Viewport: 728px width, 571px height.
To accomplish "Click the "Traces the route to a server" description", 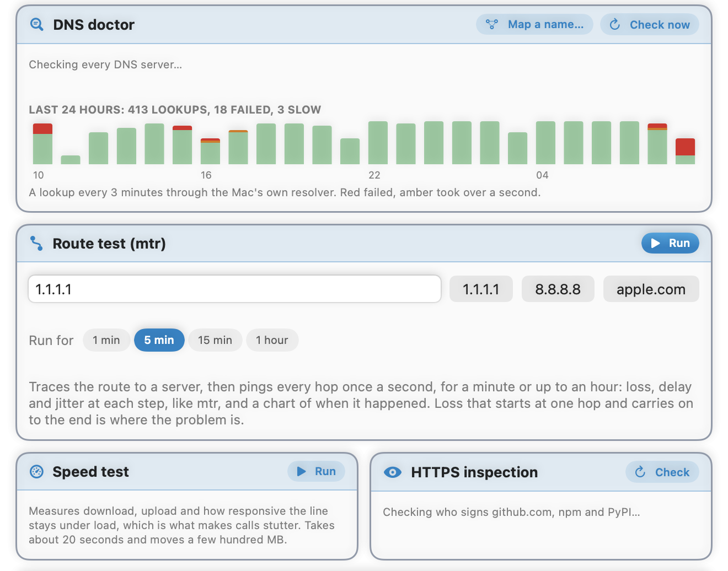I will point(361,403).
